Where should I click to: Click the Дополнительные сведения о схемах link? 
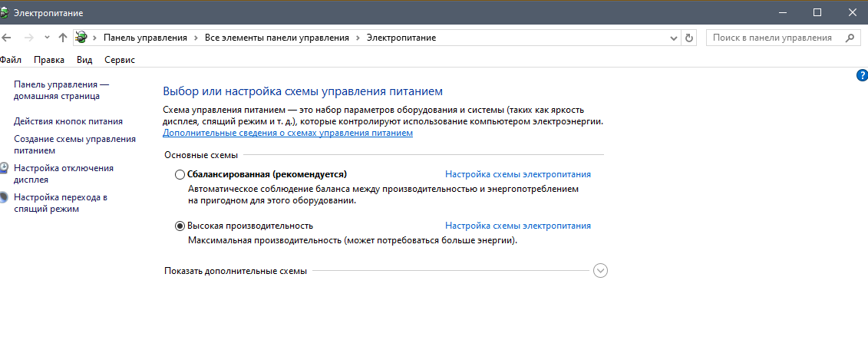pyautogui.click(x=288, y=133)
